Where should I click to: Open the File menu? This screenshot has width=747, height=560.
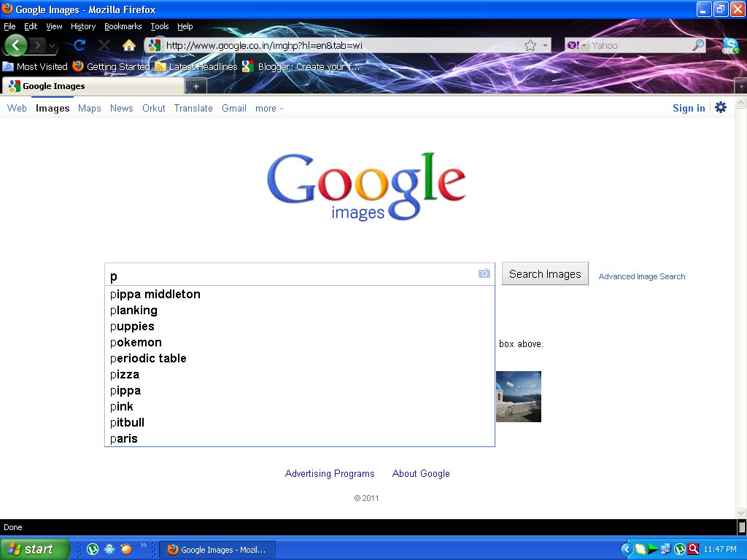(9, 26)
